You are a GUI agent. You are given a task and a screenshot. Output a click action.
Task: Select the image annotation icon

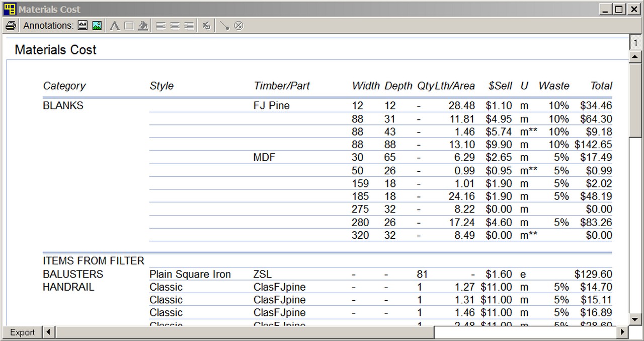(x=96, y=25)
